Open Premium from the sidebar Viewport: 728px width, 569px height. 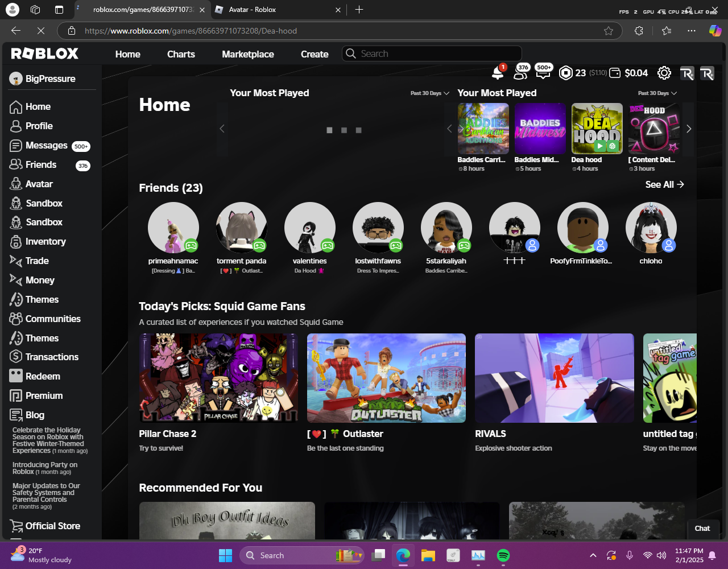(44, 396)
